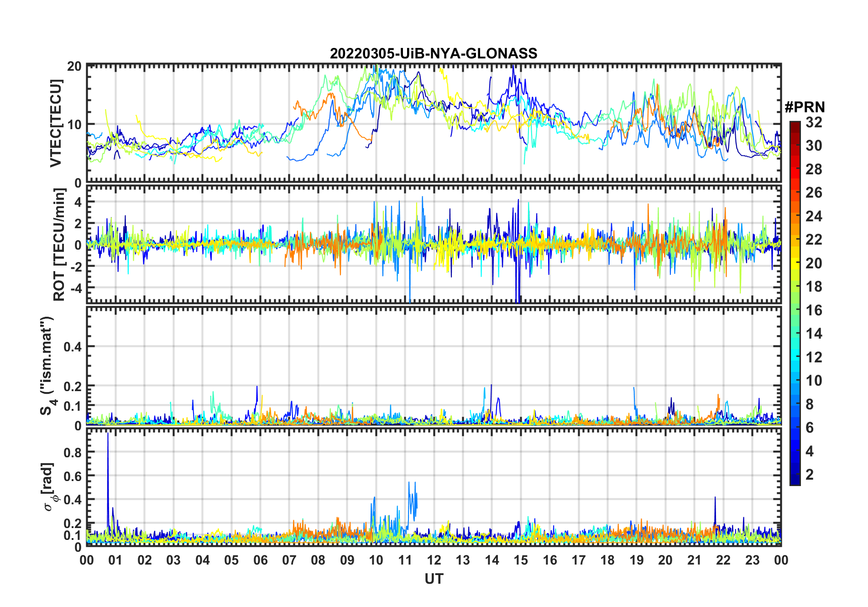Click x-axis tick label 05
The image size is (868, 607).
(231, 560)
